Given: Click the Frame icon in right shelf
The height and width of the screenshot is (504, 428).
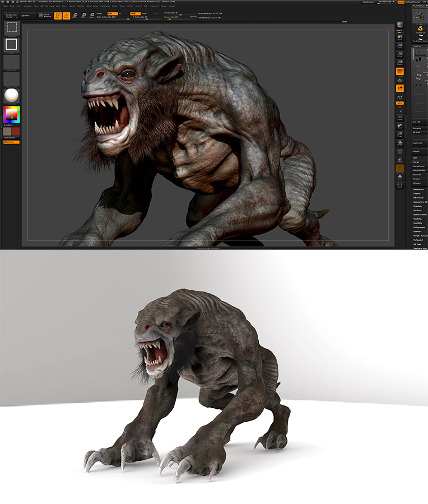Looking at the screenshot, I should (399, 118).
